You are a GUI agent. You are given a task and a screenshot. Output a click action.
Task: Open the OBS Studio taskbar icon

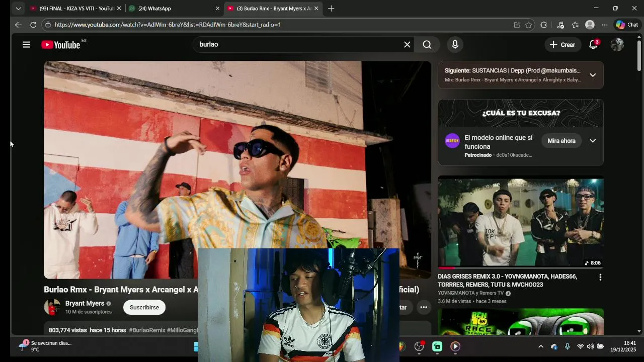pyautogui.click(x=419, y=346)
